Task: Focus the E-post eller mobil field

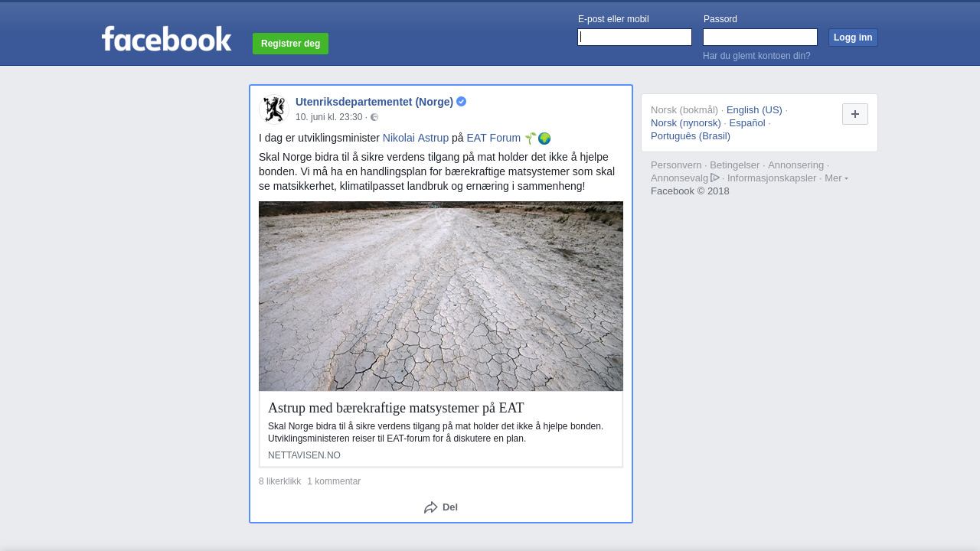Action: [635, 37]
